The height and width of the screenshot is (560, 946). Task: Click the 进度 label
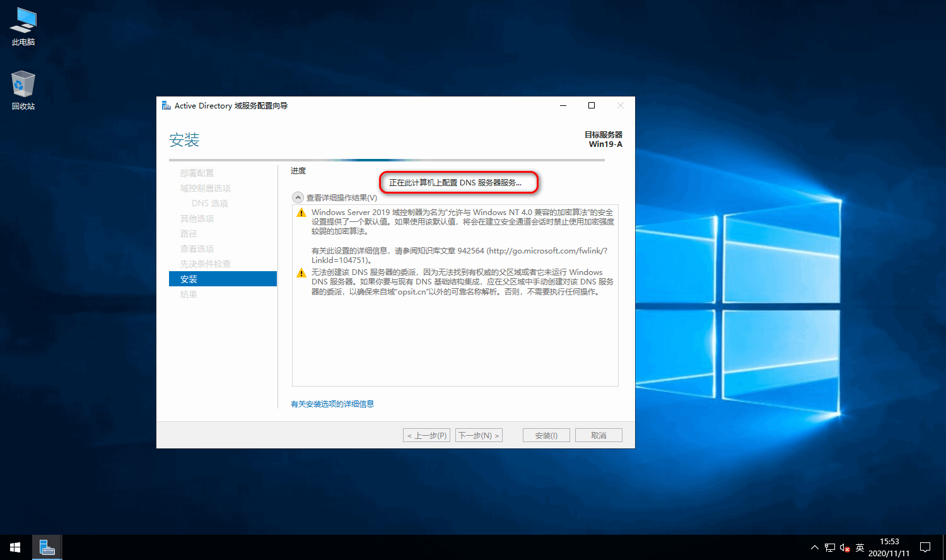(298, 171)
